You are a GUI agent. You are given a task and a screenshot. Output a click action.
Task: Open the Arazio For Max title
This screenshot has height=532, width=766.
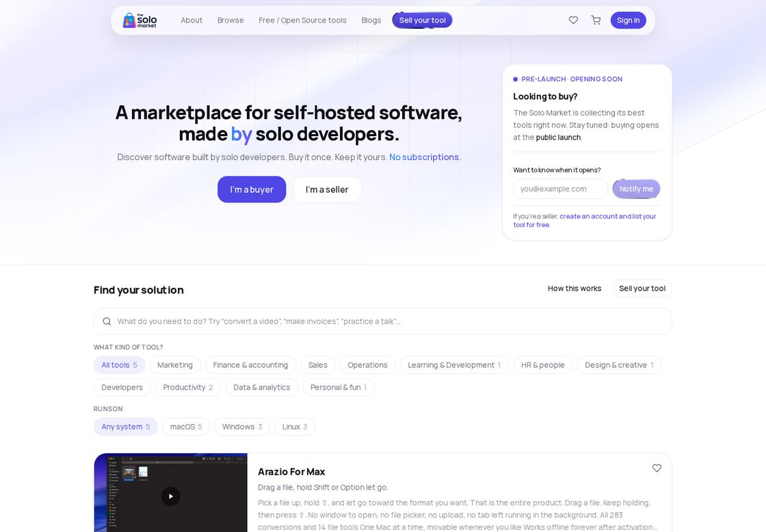(291, 472)
